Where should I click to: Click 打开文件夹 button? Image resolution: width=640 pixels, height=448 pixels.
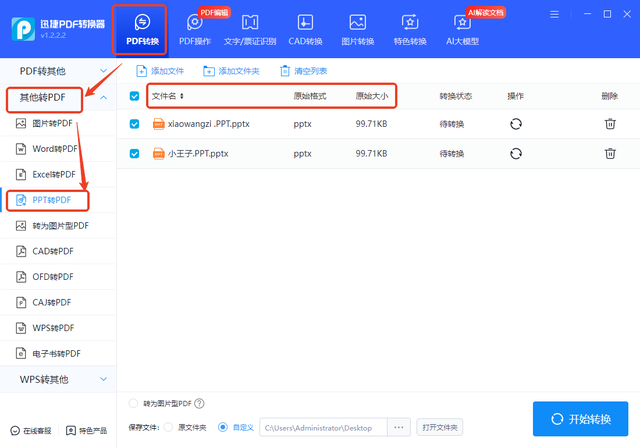tap(440, 428)
